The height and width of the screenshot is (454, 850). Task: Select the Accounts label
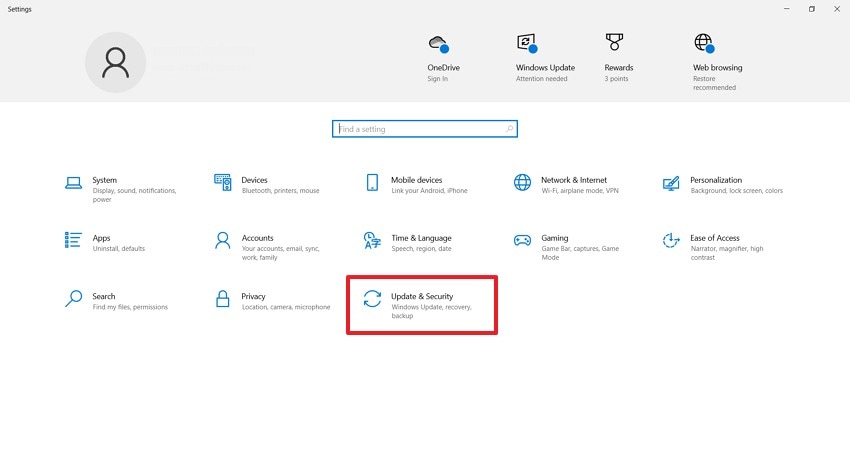click(257, 238)
